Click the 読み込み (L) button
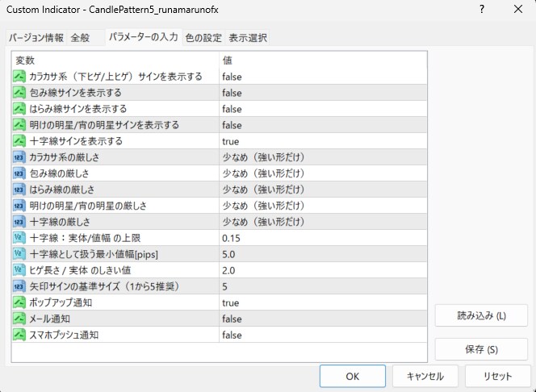Viewport: 536px width, 392px height. pos(481,315)
